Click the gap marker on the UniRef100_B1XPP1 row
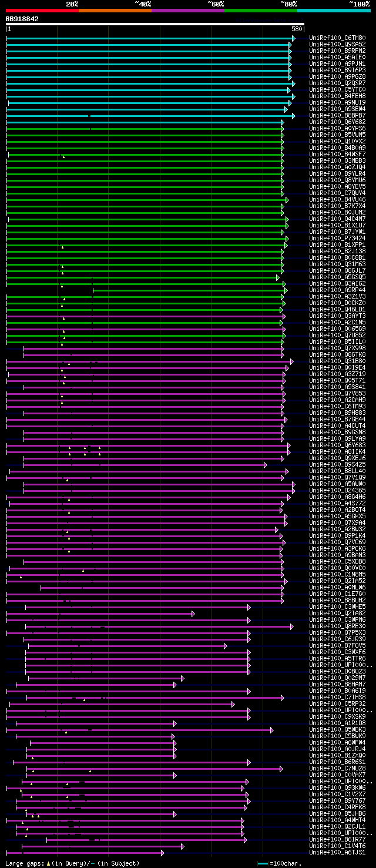Screen dimensions: 376x868 tap(62, 247)
